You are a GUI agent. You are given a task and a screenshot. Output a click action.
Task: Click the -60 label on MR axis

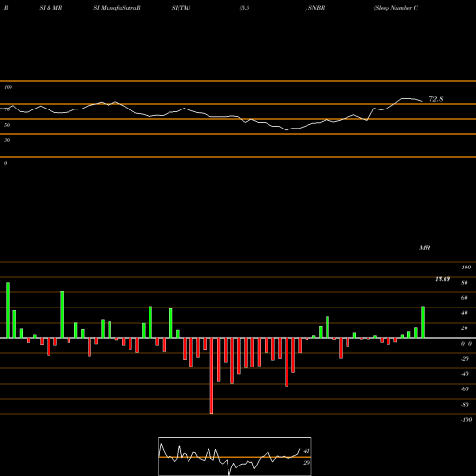pyautogui.click(x=465, y=389)
